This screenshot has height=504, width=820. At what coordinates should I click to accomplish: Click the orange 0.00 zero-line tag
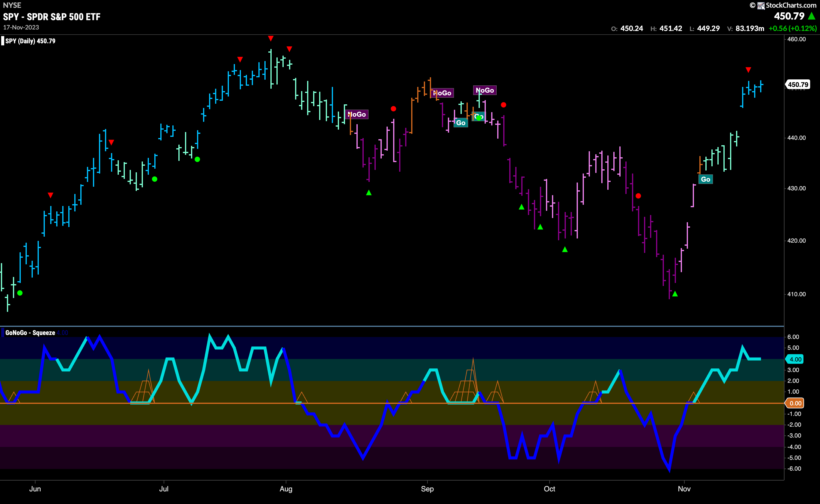pos(795,403)
